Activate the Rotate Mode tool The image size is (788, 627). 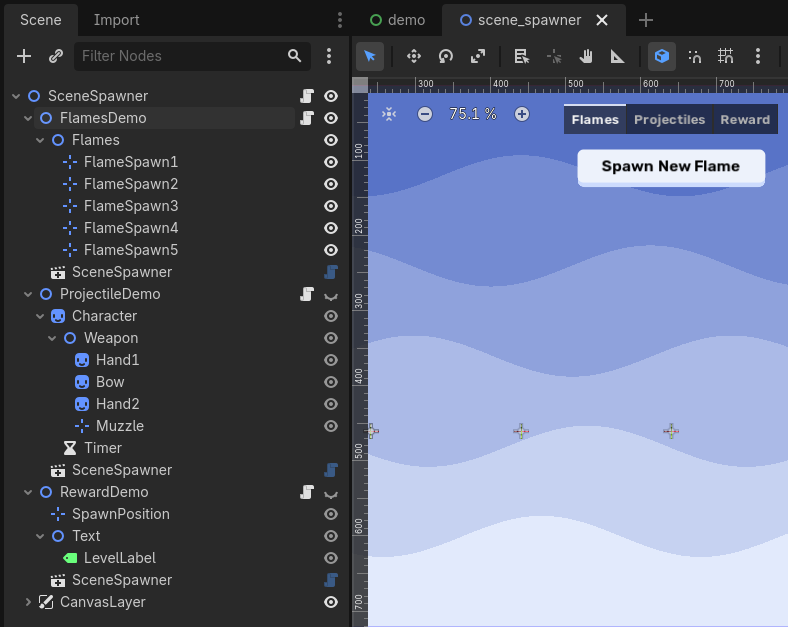446,56
